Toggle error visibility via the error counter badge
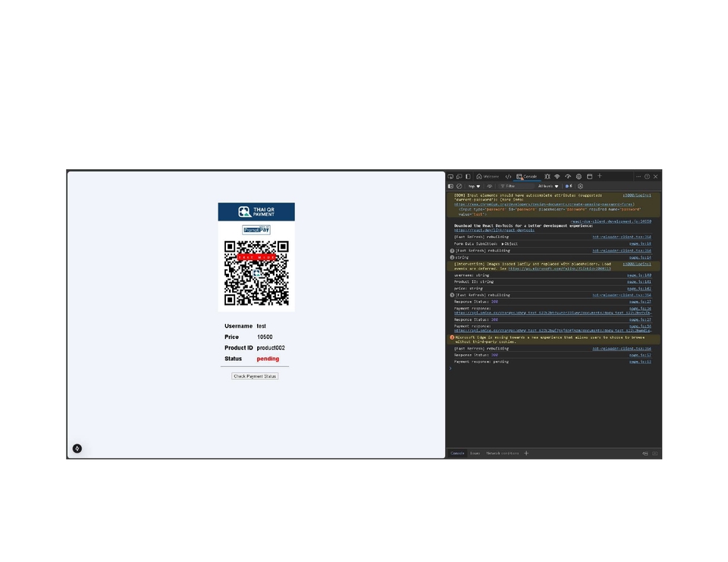The width and height of the screenshot is (728, 562). (568, 186)
